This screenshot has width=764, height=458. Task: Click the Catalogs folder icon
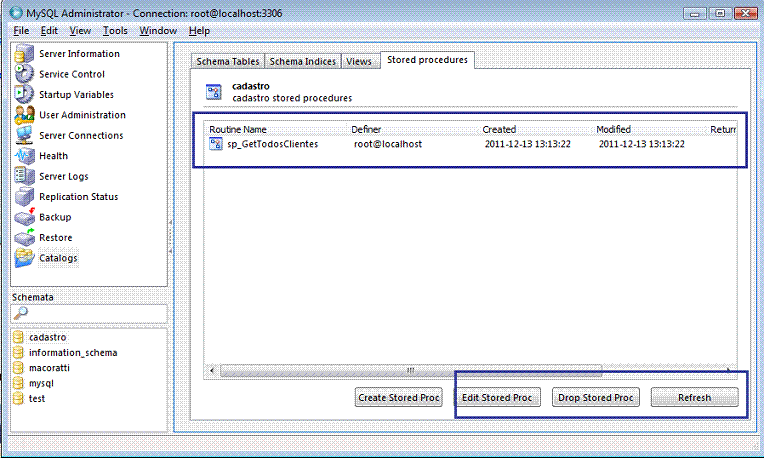pos(24,258)
